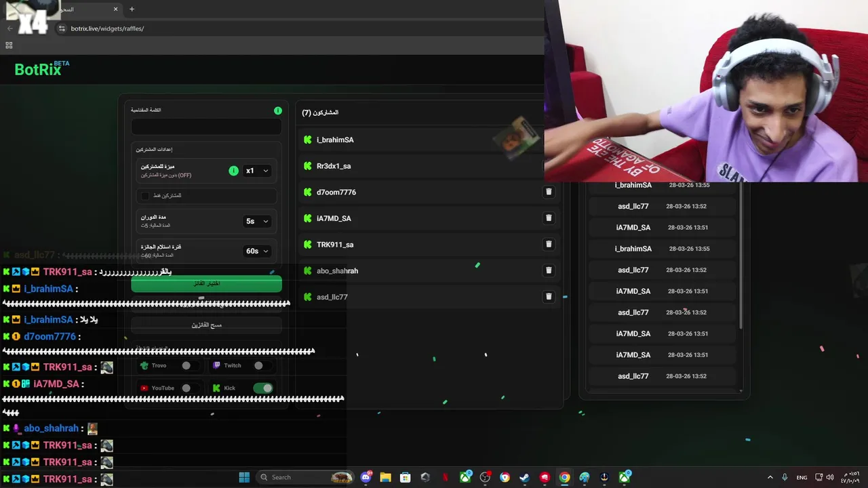This screenshot has height=488, width=868.
Task: Open a new browser tab
Action: (x=132, y=9)
